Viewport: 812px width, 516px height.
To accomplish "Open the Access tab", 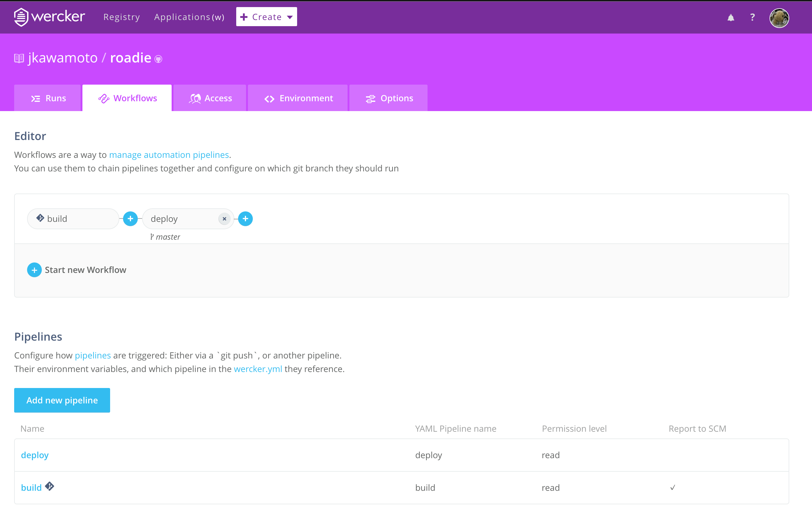I will click(210, 98).
